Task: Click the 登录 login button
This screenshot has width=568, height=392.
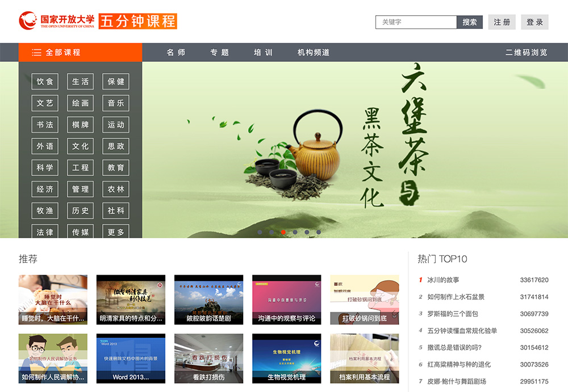Action: (x=534, y=22)
